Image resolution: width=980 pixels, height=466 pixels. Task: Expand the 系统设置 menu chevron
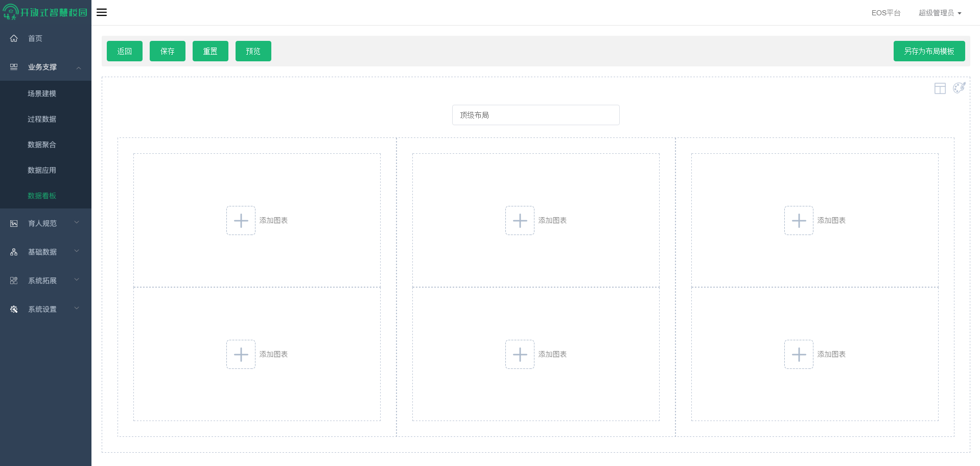click(x=77, y=308)
